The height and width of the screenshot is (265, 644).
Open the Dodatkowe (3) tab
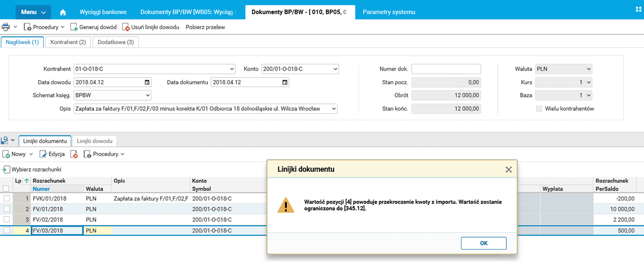115,42
